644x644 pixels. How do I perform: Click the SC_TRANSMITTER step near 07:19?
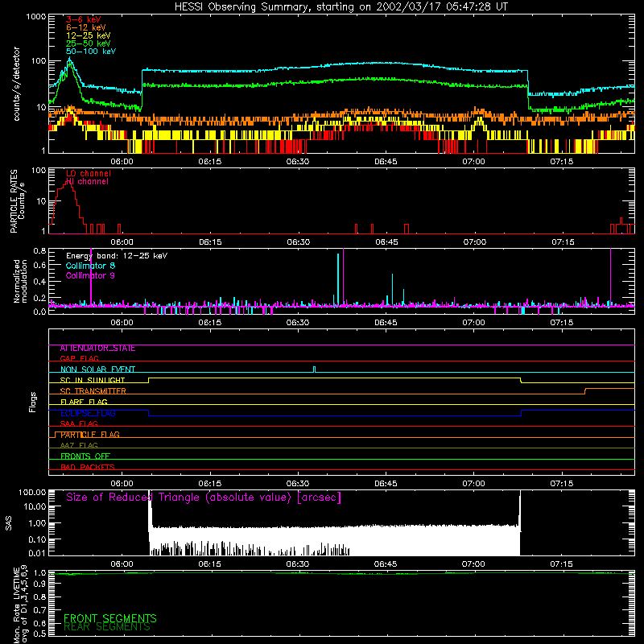pyautogui.click(x=585, y=391)
